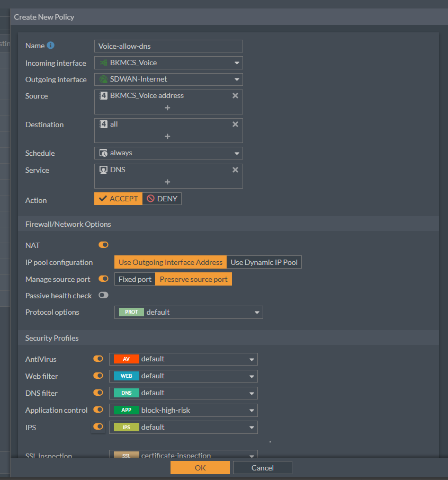Click the 'all' address object icon
The height and width of the screenshot is (480, 448).
point(103,124)
